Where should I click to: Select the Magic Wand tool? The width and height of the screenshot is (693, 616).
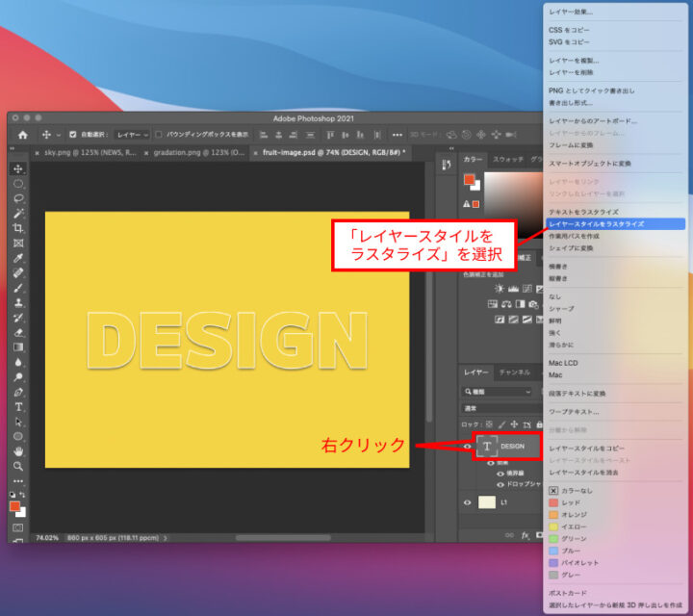pyautogui.click(x=18, y=214)
